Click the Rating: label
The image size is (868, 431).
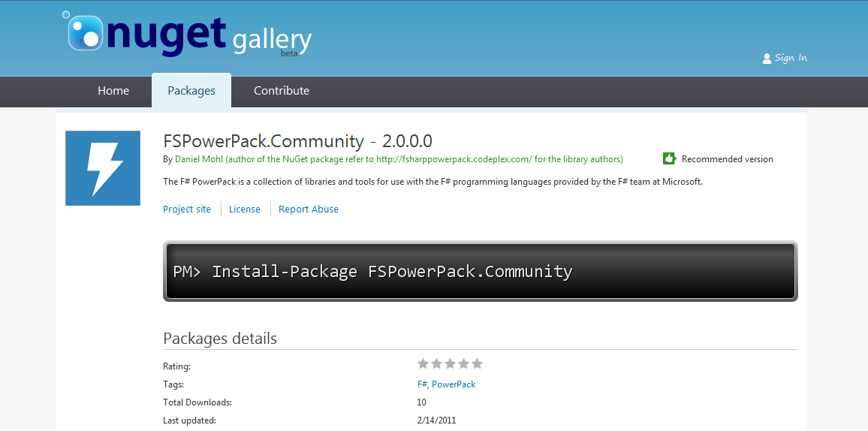pyautogui.click(x=176, y=366)
